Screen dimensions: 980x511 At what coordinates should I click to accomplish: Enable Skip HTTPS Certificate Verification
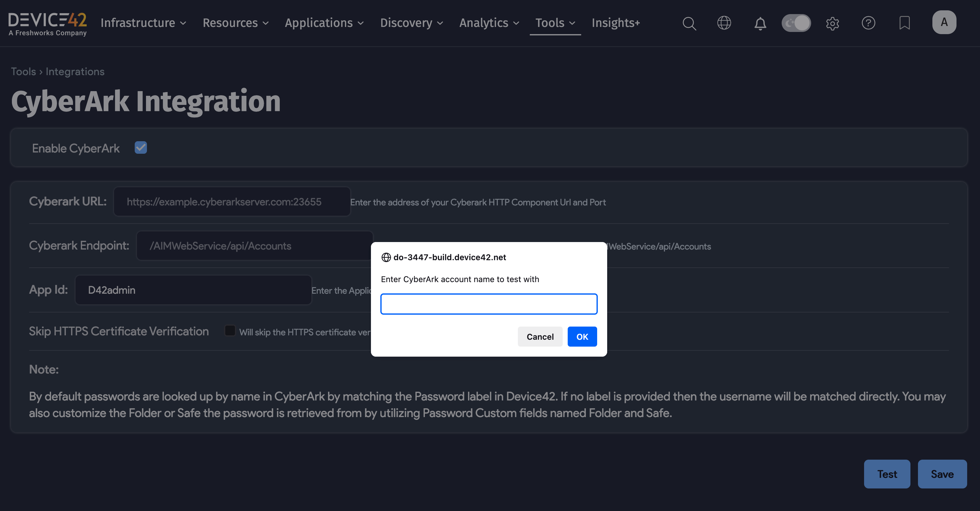coord(230,331)
